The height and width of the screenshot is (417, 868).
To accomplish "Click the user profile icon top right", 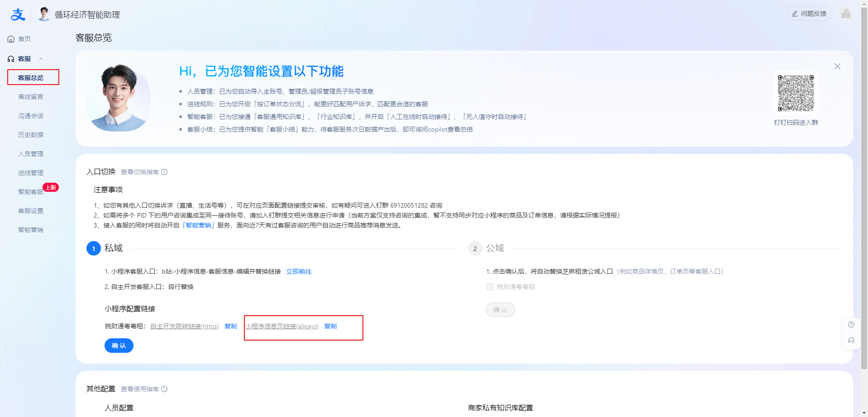I will point(845,14).
